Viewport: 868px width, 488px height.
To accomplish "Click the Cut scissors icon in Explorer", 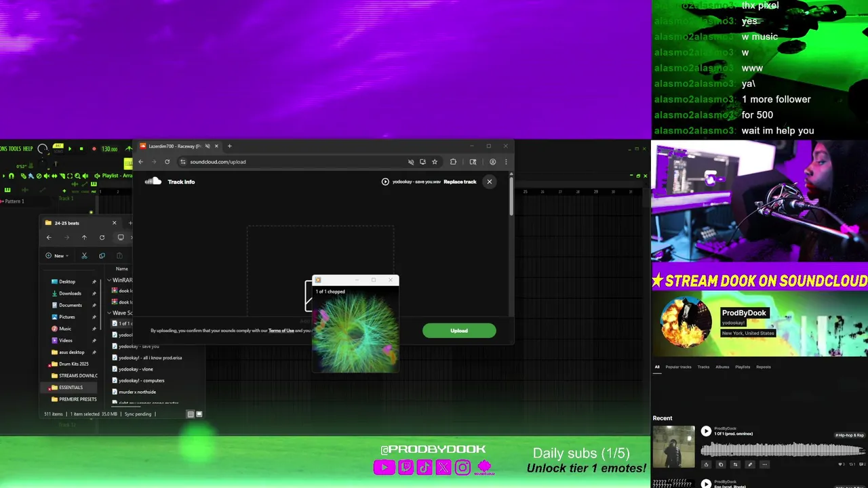I will click(x=84, y=256).
